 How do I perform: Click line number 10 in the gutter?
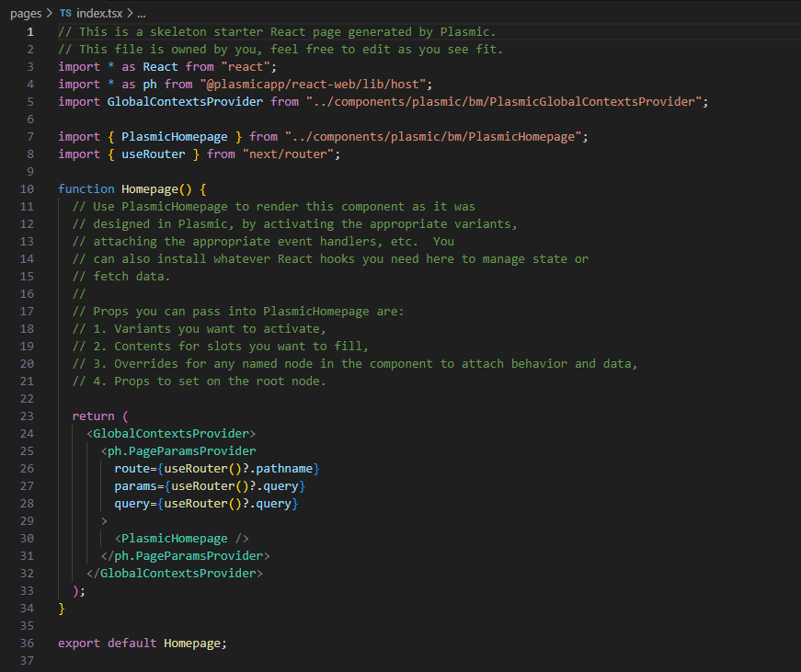(x=27, y=189)
